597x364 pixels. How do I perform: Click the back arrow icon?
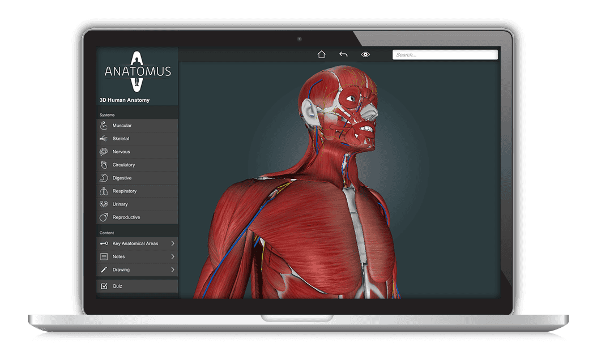point(343,54)
